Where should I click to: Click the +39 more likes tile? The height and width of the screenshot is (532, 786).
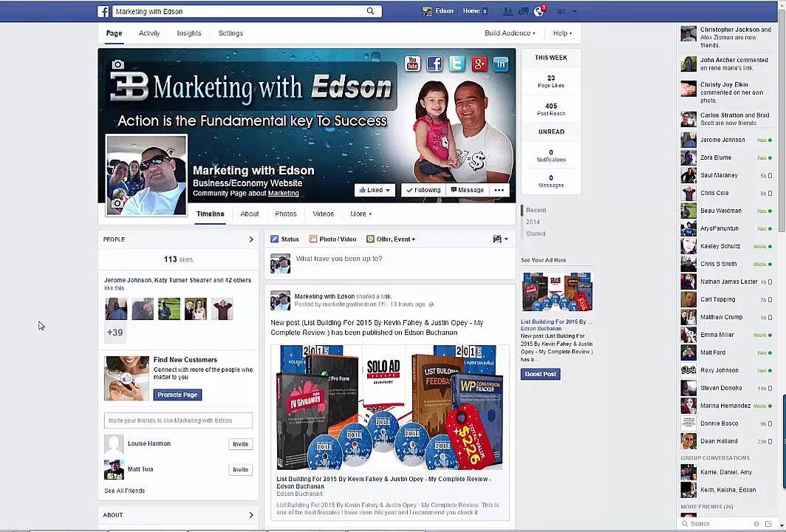pyautogui.click(x=115, y=332)
